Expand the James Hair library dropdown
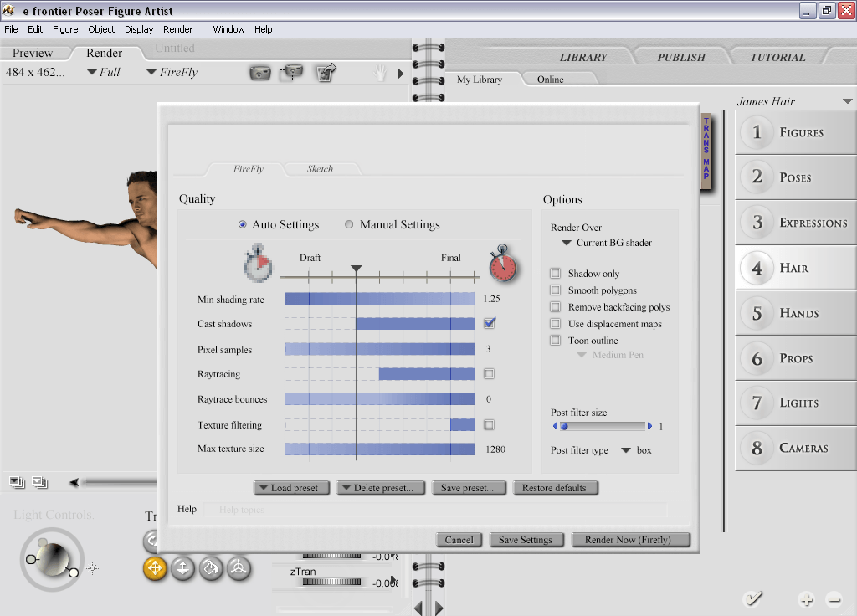Image resolution: width=857 pixels, height=616 pixels. (848, 101)
